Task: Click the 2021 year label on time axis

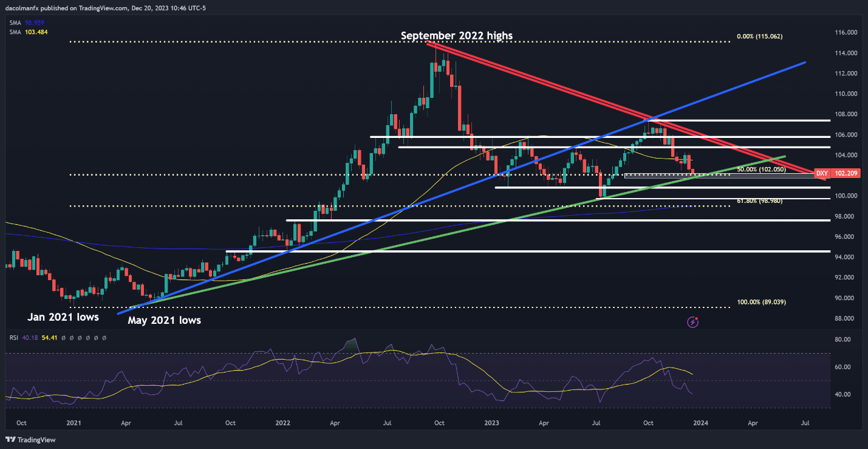Action: pos(73,422)
